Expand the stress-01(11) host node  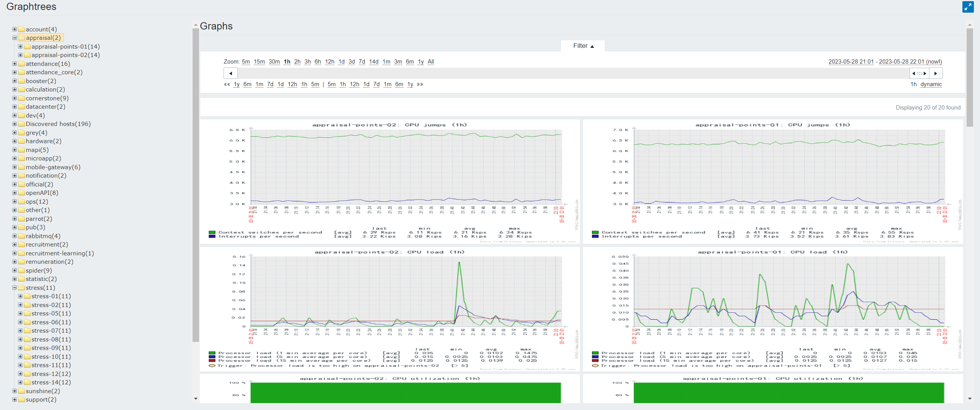tap(20, 296)
